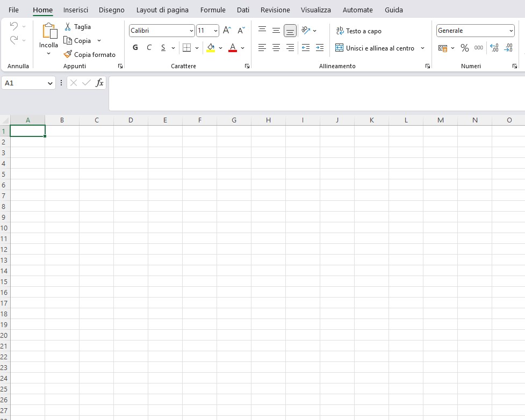Apply the yellow fill color bucket
The height and width of the screenshot is (420, 525).
click(x=211, y=48)
